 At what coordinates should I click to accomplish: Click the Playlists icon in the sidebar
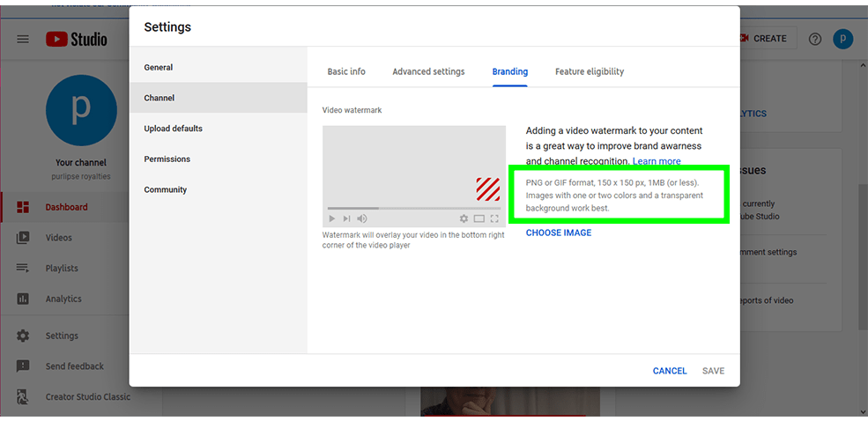23,269
